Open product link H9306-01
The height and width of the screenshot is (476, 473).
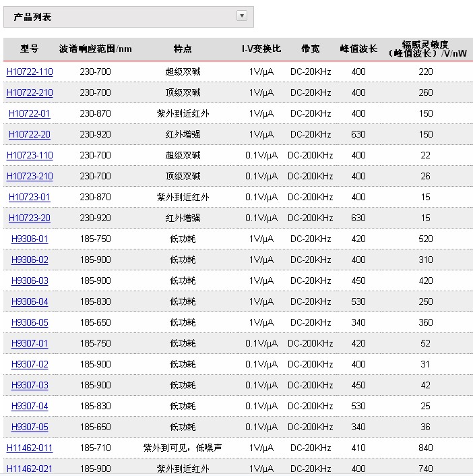coord(30,239)
